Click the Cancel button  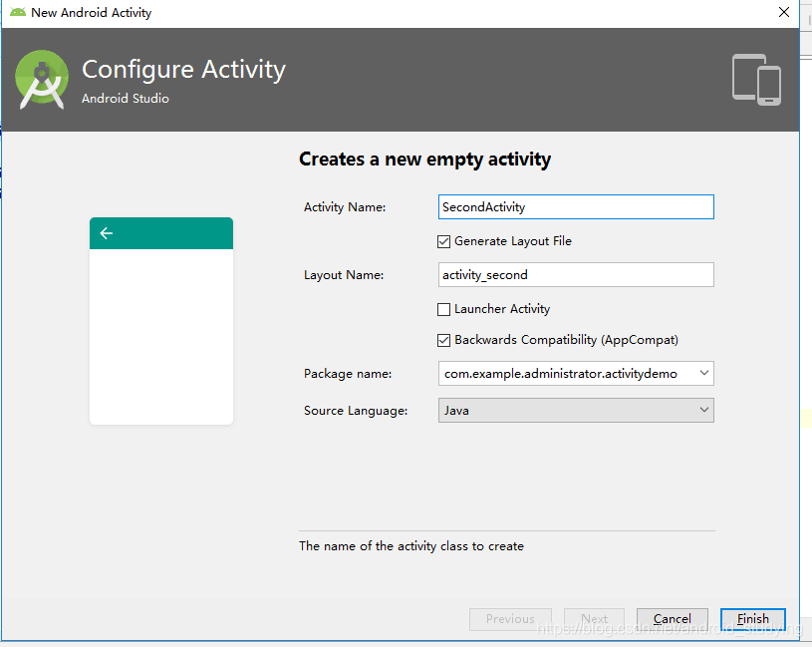point(673,619)
